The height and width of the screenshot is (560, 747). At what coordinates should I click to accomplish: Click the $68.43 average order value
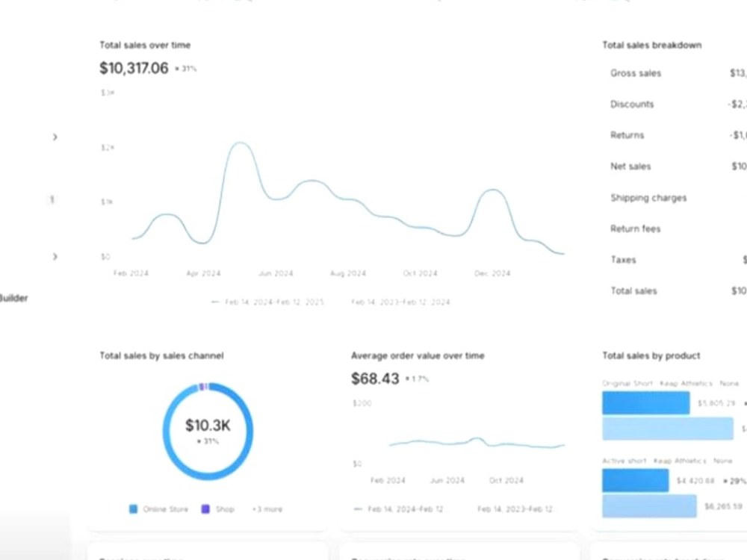(x=375, y=379)
